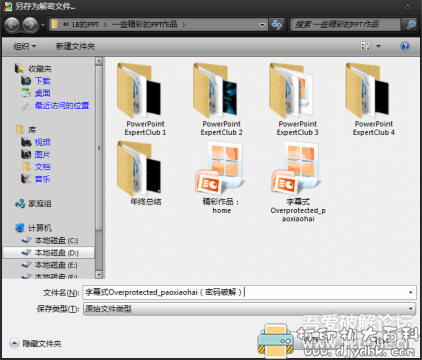Viewport: 422px width, 360px height.
Task: Click the Back navigation arrow button
Action: coord(12,25)
